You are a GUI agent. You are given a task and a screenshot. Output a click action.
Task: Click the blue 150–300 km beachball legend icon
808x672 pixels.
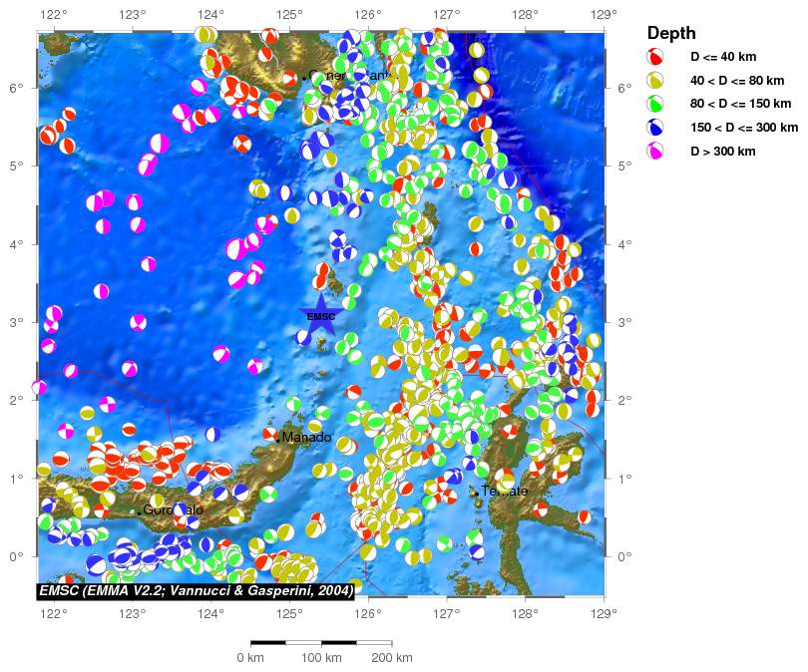[x=654, y=128]
